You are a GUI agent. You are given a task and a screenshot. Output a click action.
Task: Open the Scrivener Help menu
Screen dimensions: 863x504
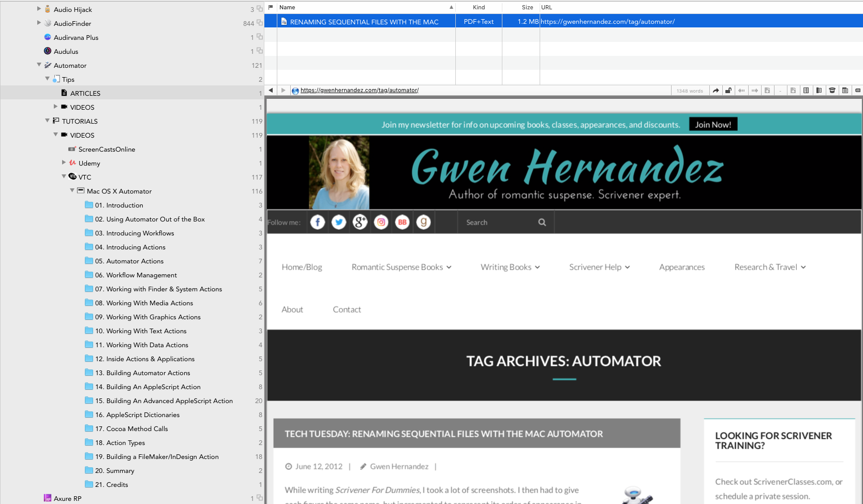(599, 267)
